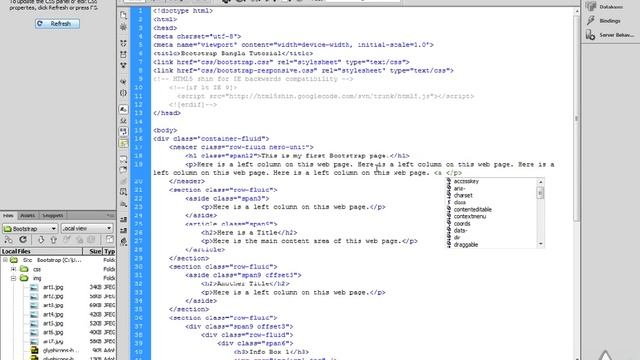Click Remove Comment icon in coding toolbar
Screen dimensions: 640x360
pyautogui.click(x=123, y=170)
